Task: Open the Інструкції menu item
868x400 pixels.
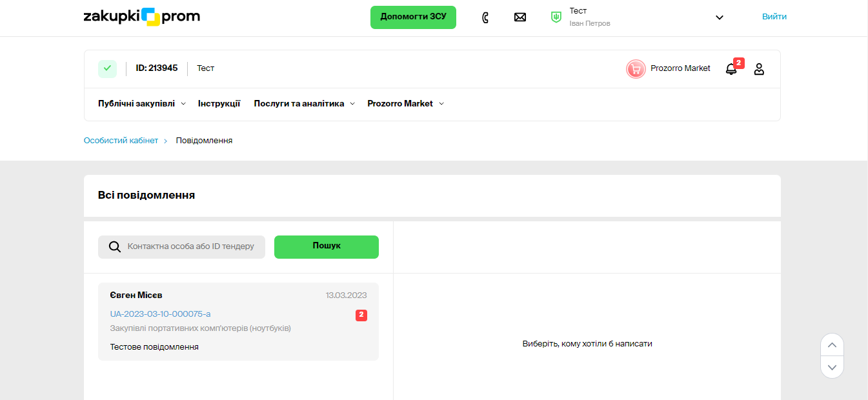Action: pyautogui.click(x=219, y=104)
